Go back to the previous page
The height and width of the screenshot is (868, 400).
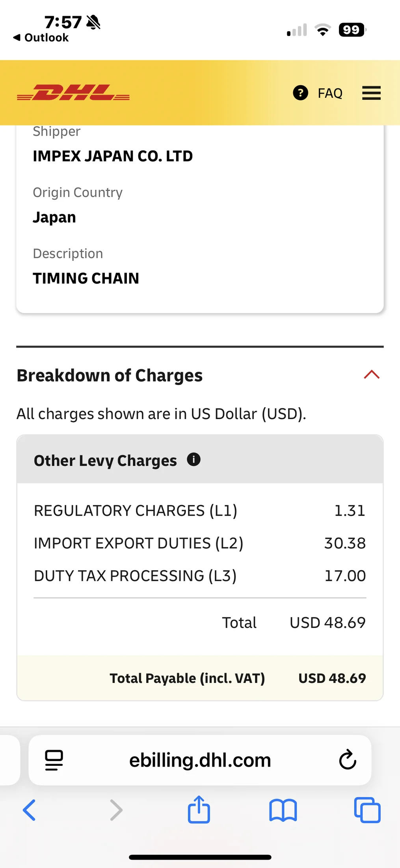[x=30, y=810]
